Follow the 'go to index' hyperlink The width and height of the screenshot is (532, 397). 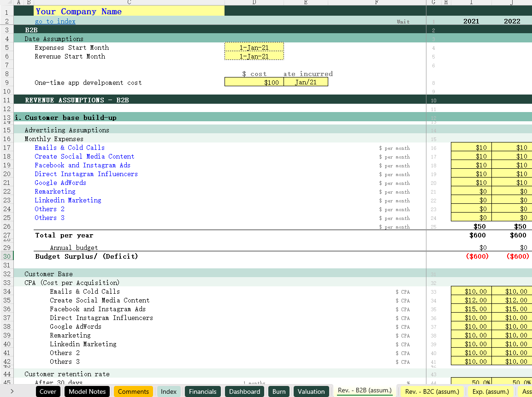(55, 21)
